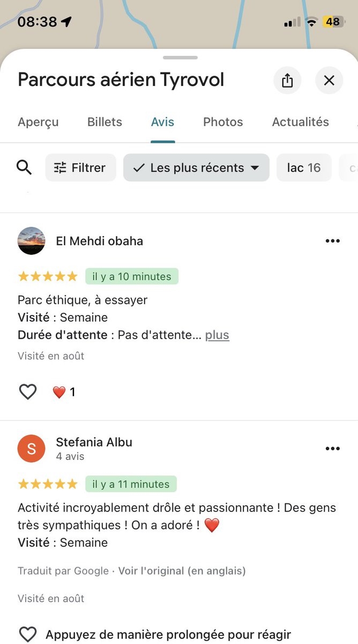Select the 'lac 16' keyword chip
358x644 pixels.
point(304,167)
